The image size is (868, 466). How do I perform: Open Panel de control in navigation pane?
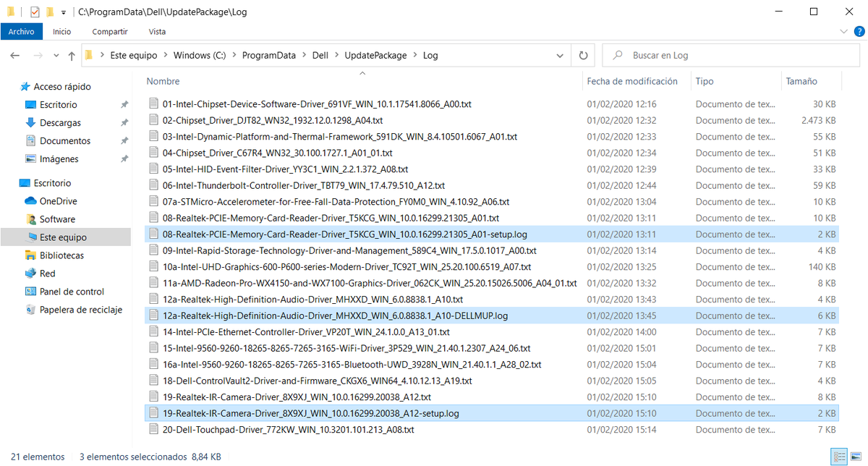point(72,292)
